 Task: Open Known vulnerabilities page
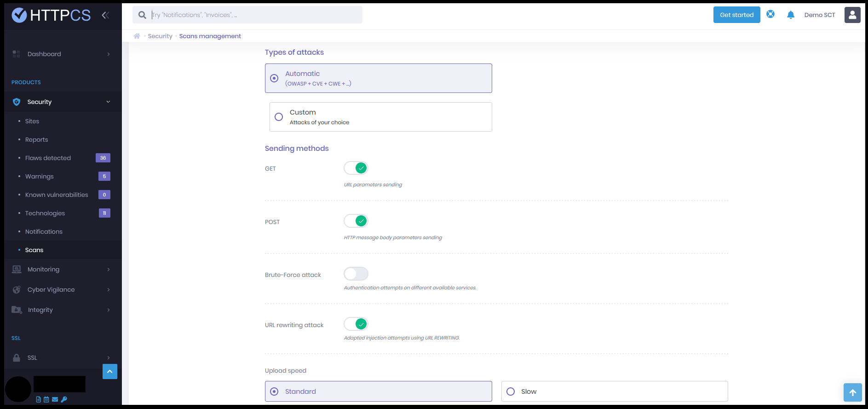coord(57,195)
